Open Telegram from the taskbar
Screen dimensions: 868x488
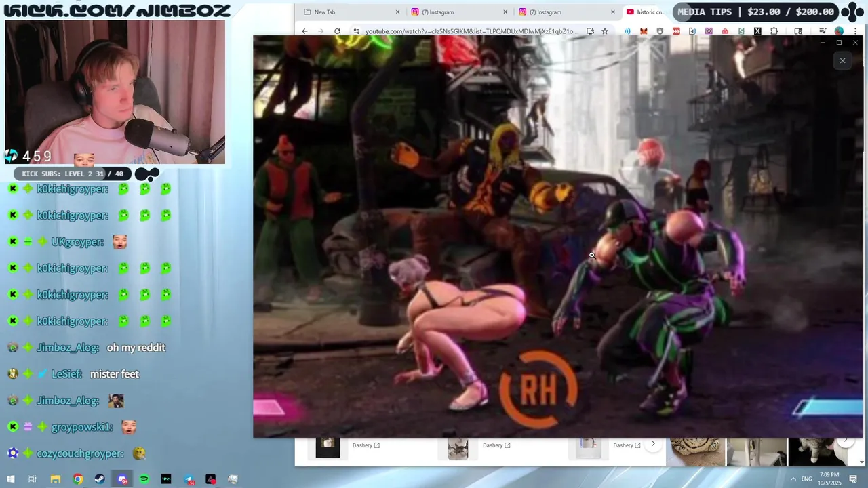coord(189,479)
